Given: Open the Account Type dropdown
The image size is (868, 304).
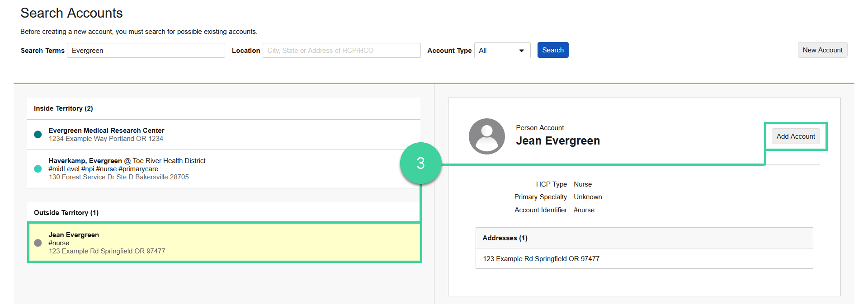Looking at the screenshot, I should 502,51.
